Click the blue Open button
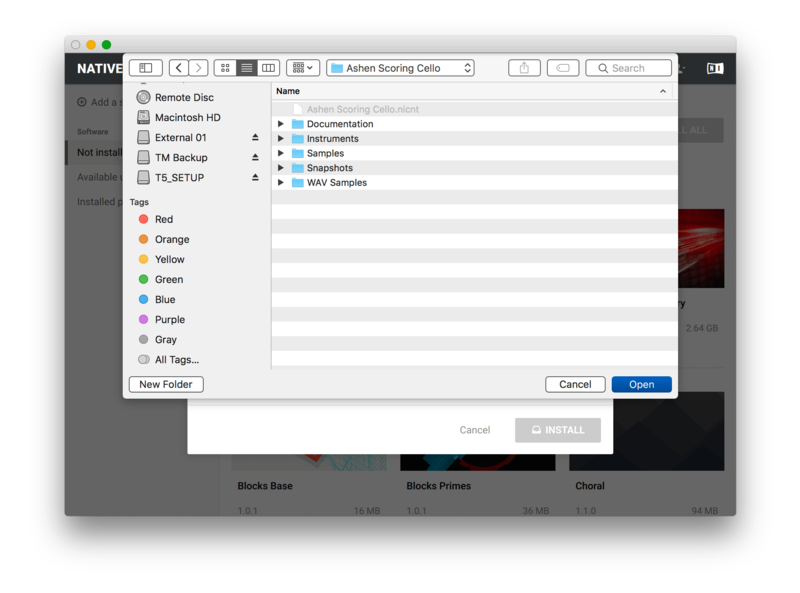800x593 pixels. [x=641, y=384]
